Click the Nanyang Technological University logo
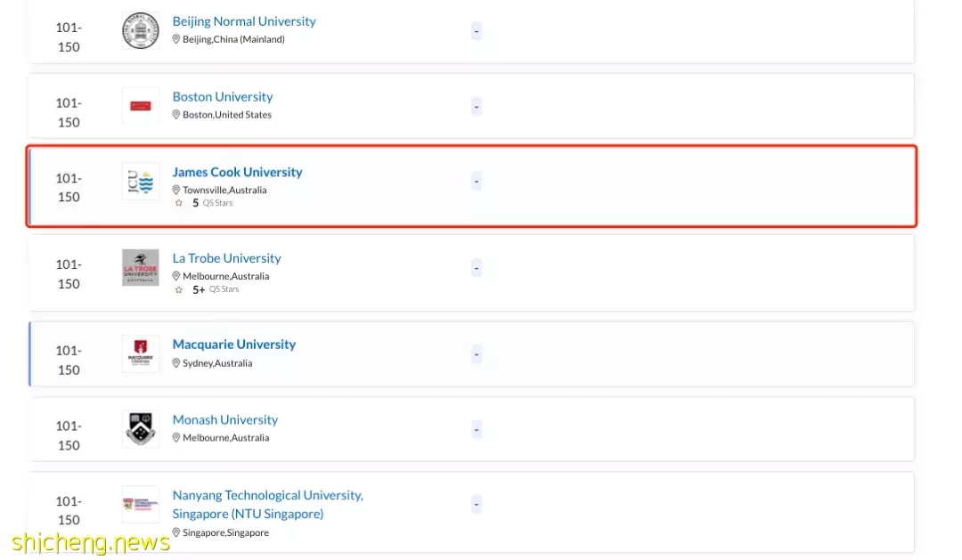 [141, 504]
